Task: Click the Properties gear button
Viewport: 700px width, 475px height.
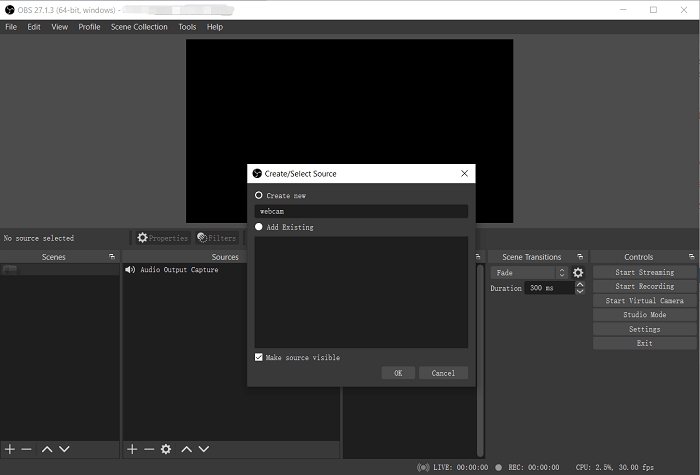Action: point(162,238)
